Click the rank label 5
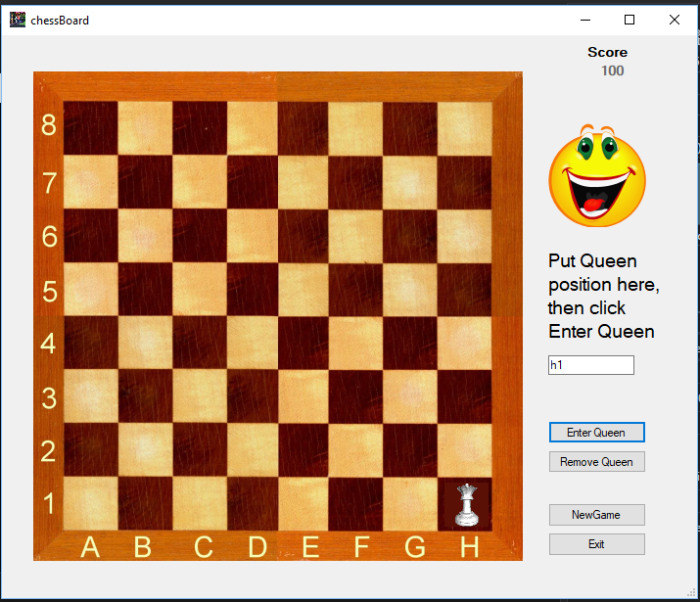The image size is (700, 602). click(x=49, y=292)
